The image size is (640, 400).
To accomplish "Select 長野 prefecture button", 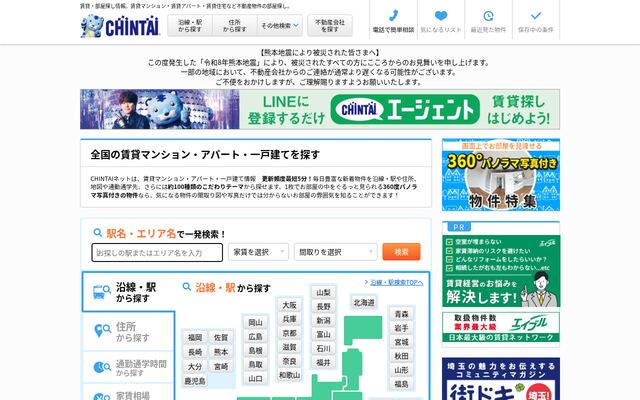I will [323, 307].
